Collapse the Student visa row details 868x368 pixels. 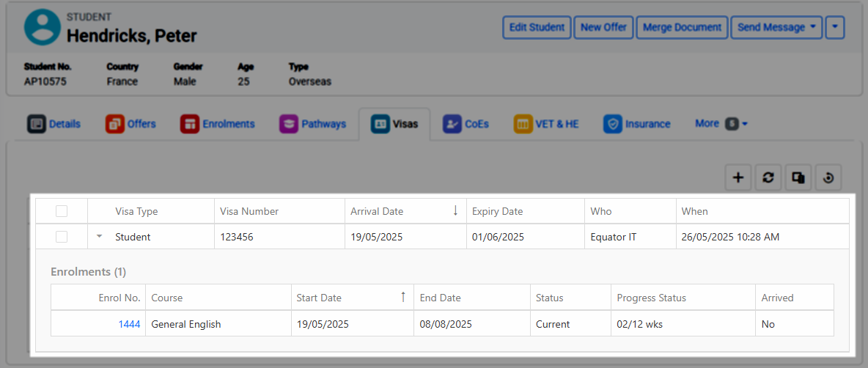99,237
